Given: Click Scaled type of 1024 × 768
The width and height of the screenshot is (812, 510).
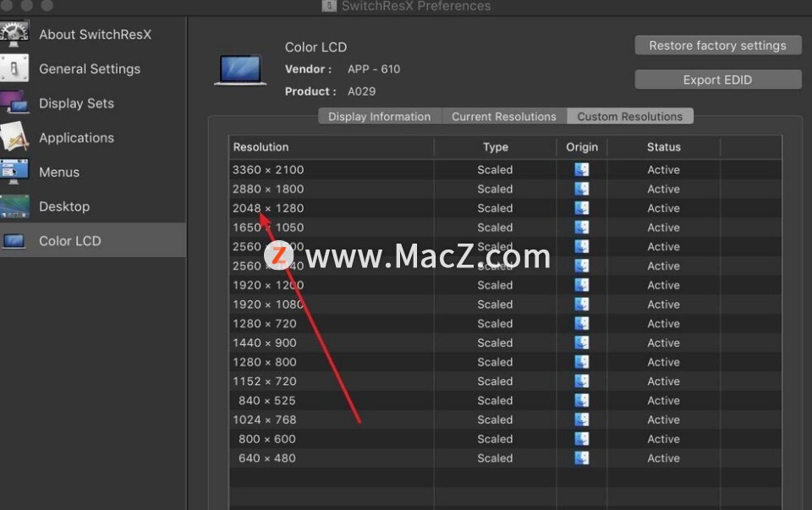Looking at the screenshot, I should click(x=495, y=420).
